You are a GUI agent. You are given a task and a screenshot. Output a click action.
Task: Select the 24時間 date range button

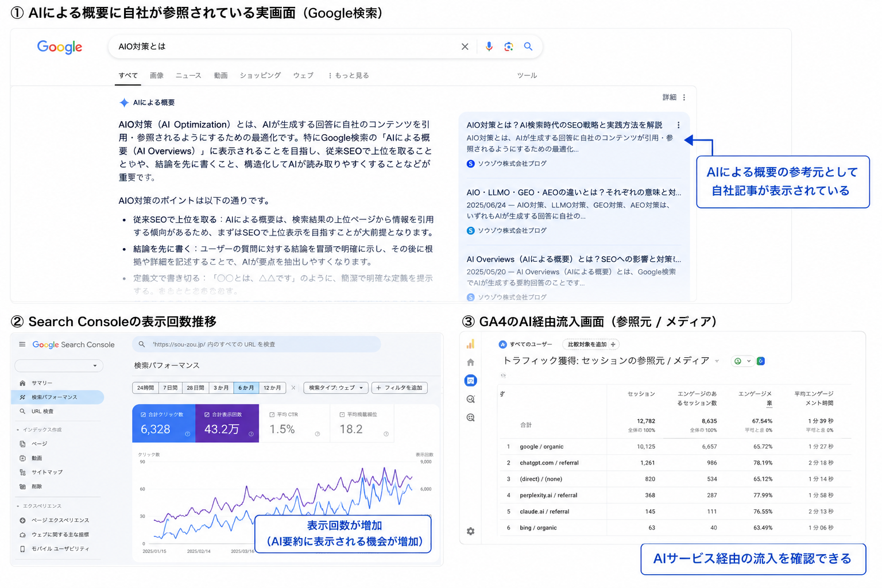[x=146, y=388]
